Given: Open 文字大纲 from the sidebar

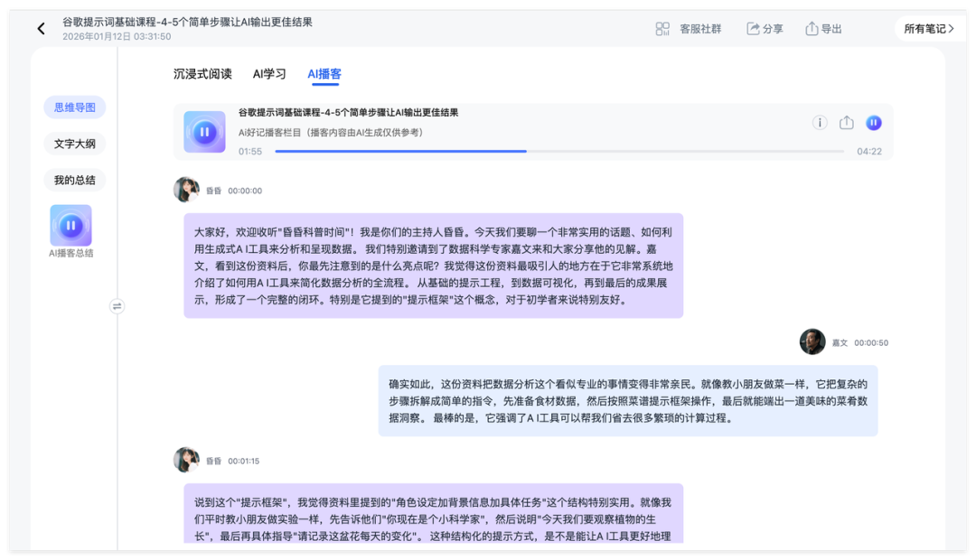Looking at the screenshot, I should [x=74, y=144].
